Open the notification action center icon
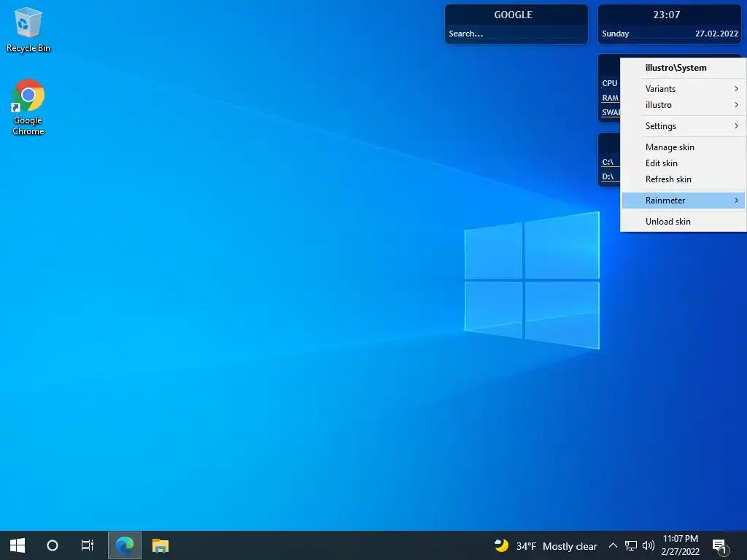The image size is (747, 560). pyautogui.click(x=720, y=546)
